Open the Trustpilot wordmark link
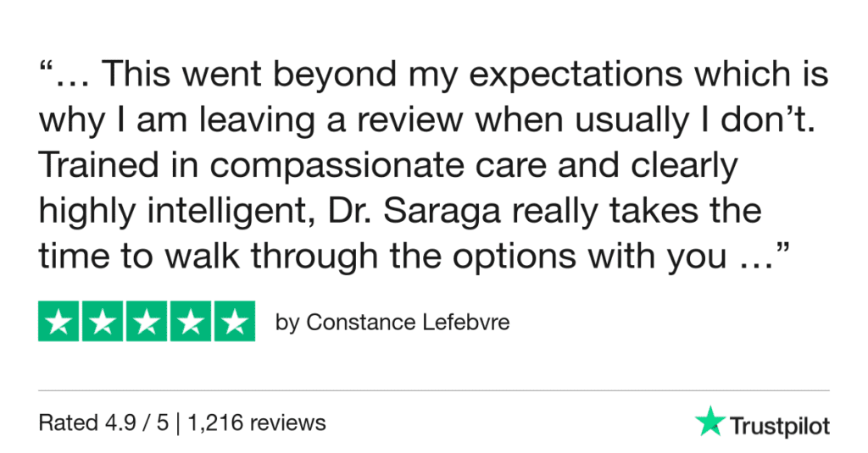 click(x=779, y=424)
